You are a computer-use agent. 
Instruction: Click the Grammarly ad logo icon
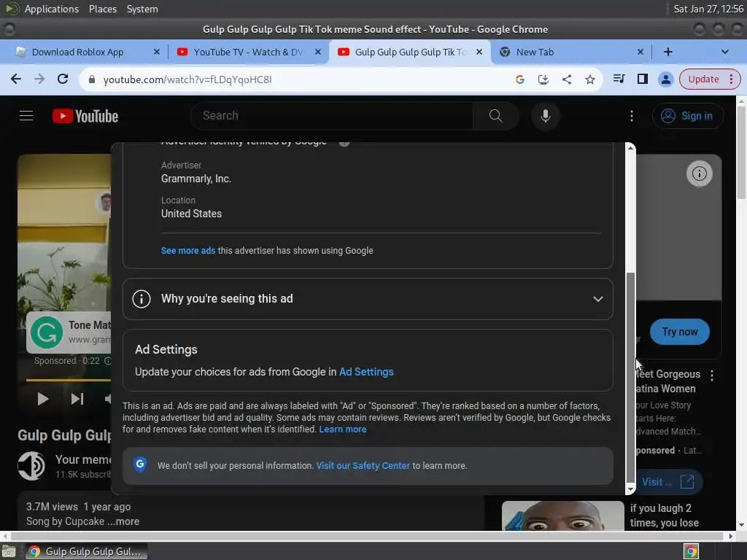click(47, 332)
